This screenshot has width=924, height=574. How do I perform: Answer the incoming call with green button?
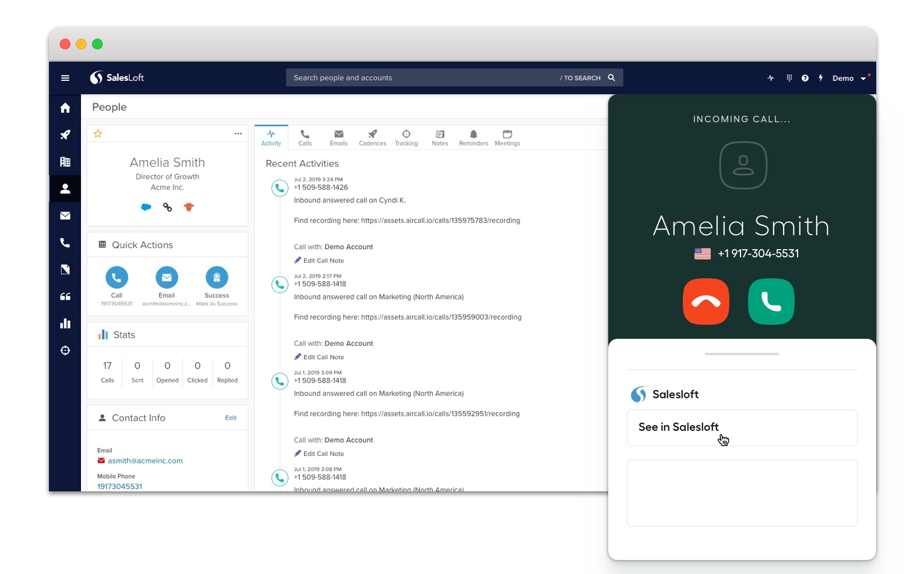[x=771, y=302]
